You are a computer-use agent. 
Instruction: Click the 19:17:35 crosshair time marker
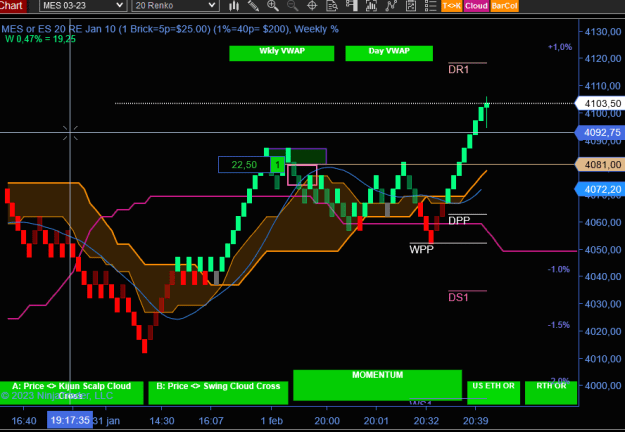pos(70,420)
